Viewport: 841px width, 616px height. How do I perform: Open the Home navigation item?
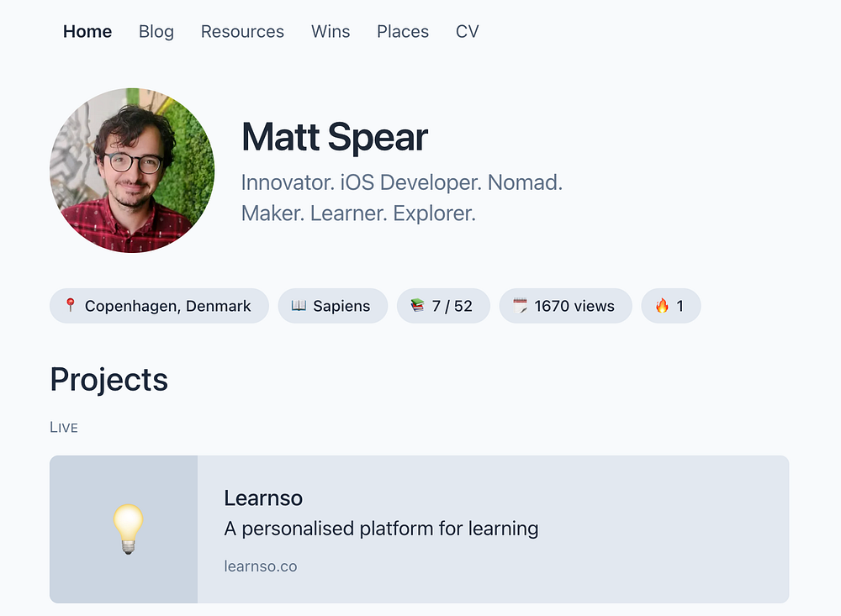87,32
